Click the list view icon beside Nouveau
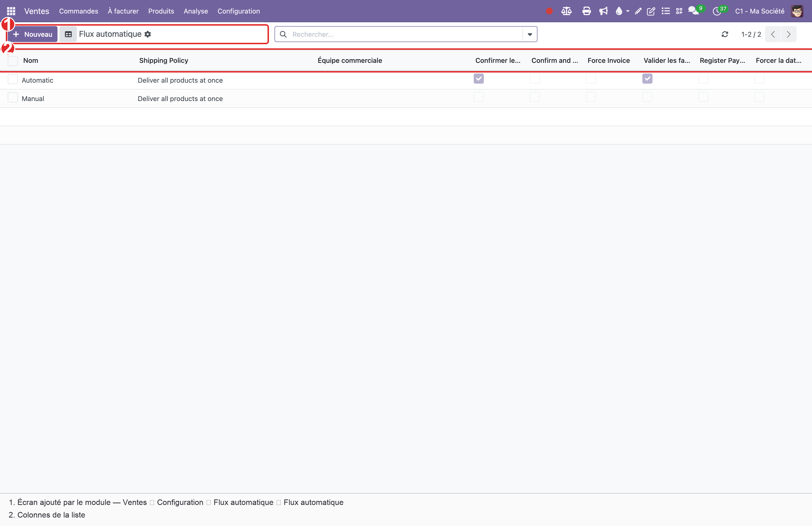Screen dimensions: 812x526 (x=68, y=34)
